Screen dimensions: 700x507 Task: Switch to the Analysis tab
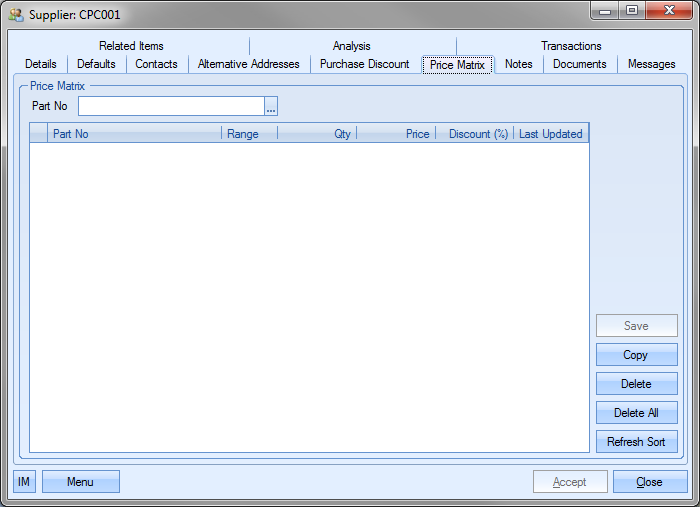[x=352, y=46]
